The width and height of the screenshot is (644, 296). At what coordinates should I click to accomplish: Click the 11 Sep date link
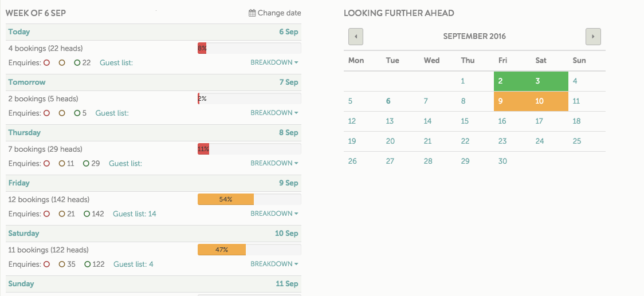(x=287, y=283)
